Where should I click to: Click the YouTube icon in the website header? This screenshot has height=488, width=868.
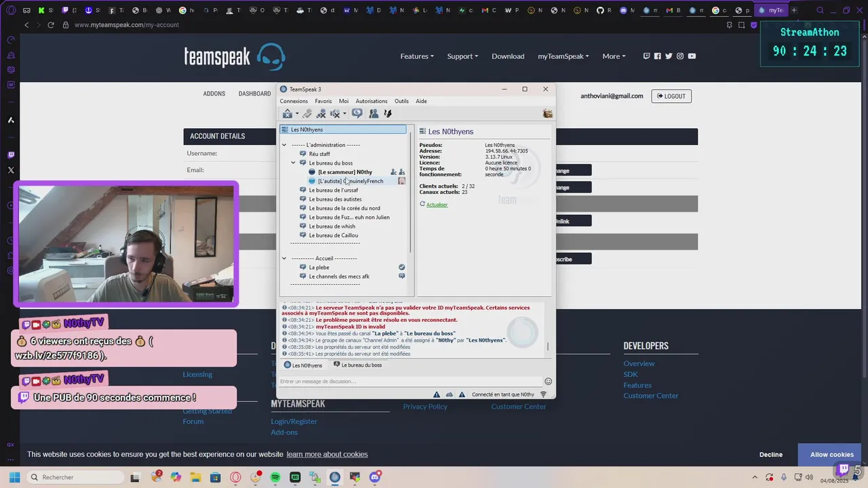tap(692, 56)
